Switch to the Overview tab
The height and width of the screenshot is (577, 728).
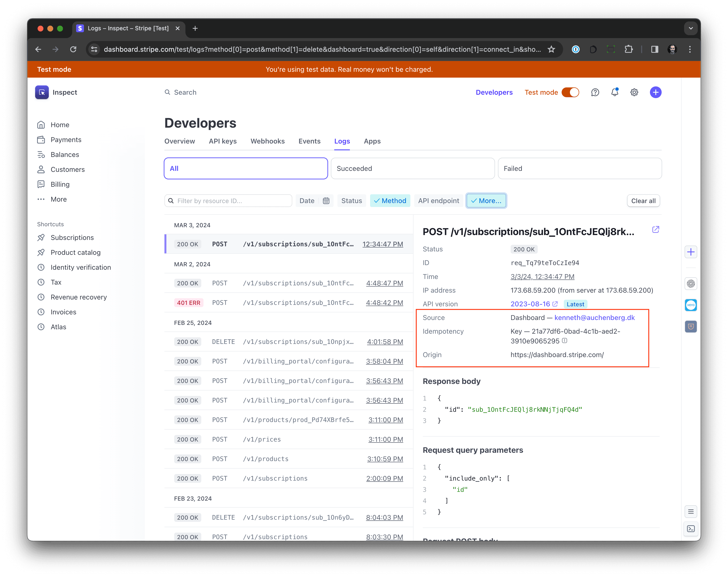[180, 141]
